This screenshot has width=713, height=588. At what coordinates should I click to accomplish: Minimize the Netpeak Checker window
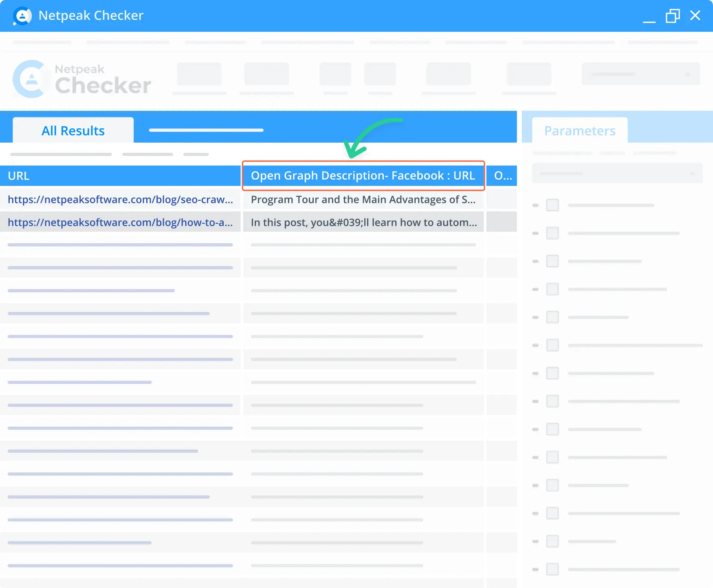pos(649,21)
